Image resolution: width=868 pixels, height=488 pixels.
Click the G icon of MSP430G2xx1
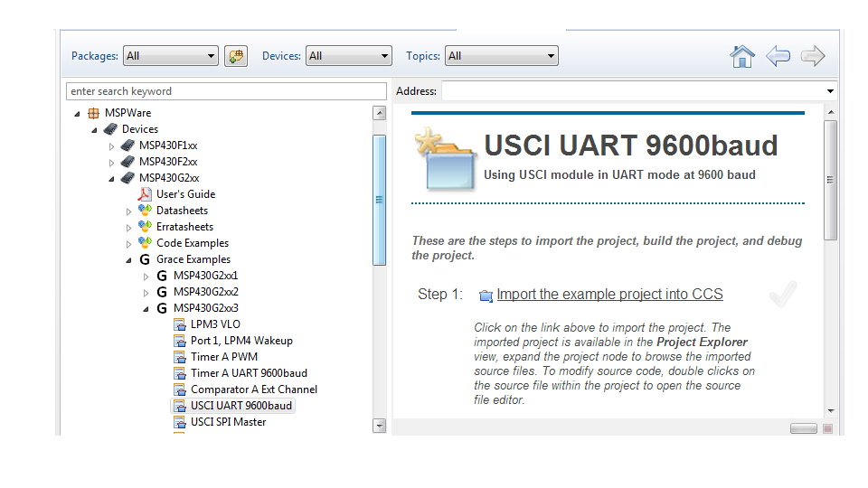162,276
